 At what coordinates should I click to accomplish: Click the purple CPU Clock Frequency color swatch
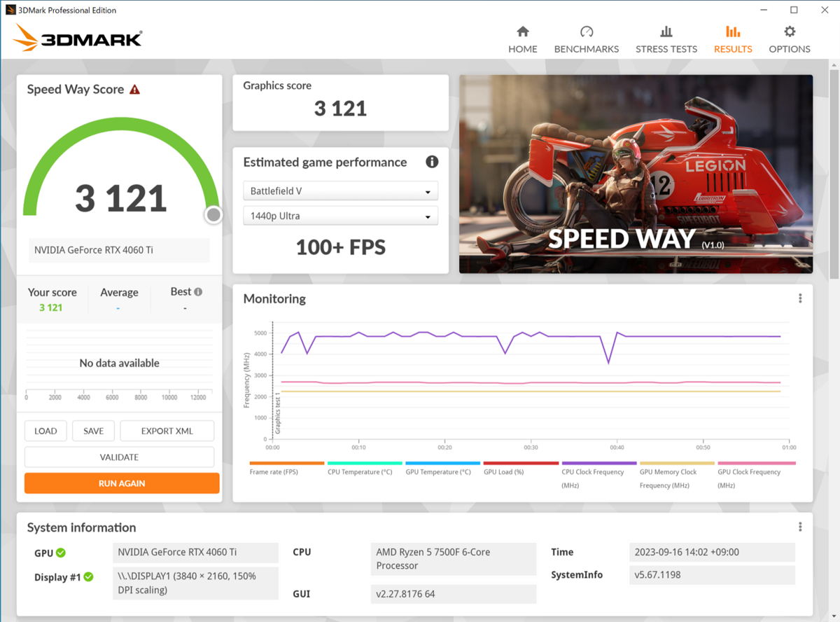click(598, 463)
